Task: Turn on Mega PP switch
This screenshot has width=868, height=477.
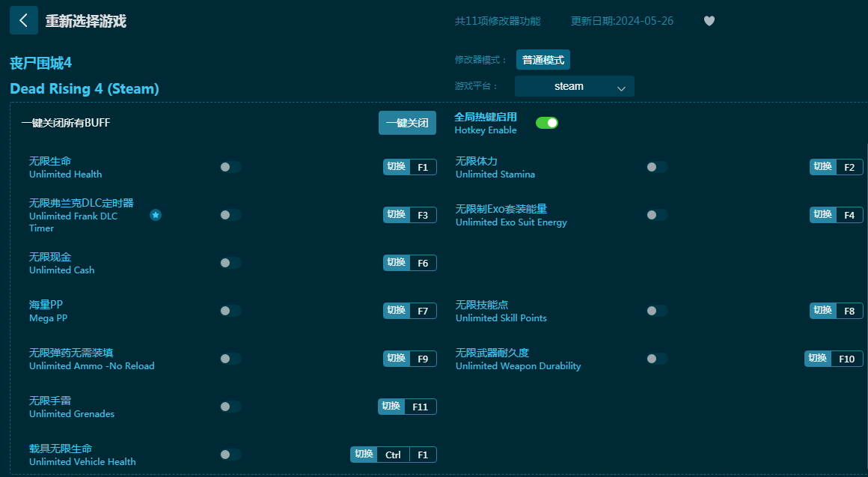Action: [230, 311]
